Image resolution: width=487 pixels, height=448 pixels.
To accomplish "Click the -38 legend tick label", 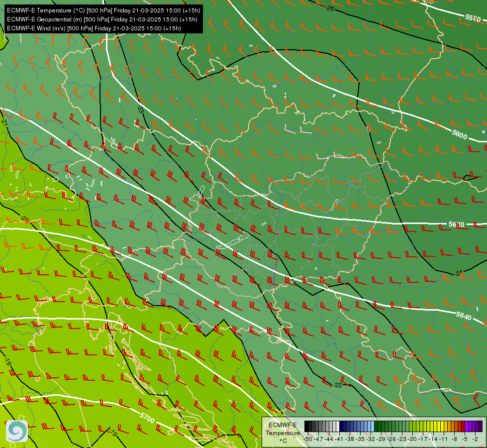I will pos(349,439).
